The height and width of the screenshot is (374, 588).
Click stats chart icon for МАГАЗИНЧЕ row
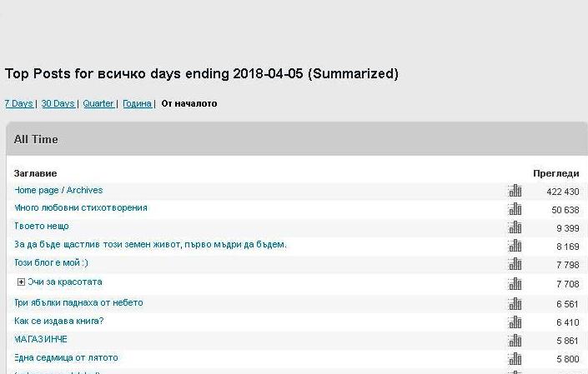coord(515,341)
